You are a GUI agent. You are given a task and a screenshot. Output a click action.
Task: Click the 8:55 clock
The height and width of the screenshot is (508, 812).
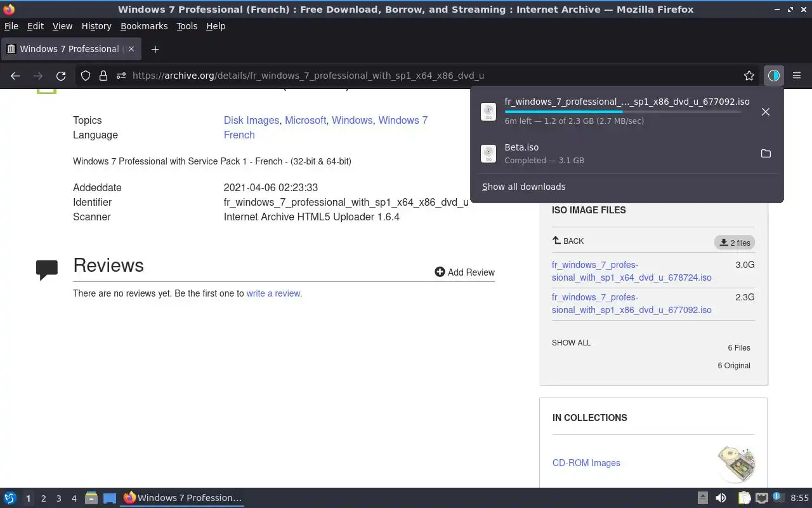pos(799,498)
